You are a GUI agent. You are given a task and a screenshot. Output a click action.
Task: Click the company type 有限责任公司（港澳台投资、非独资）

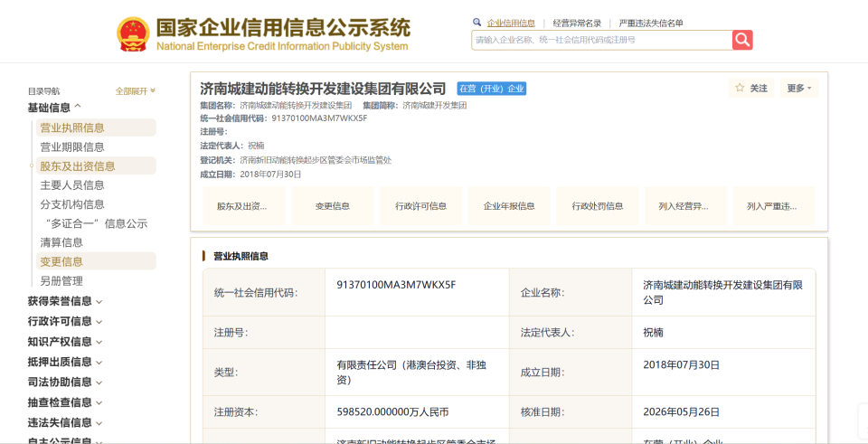click(411, 373)
